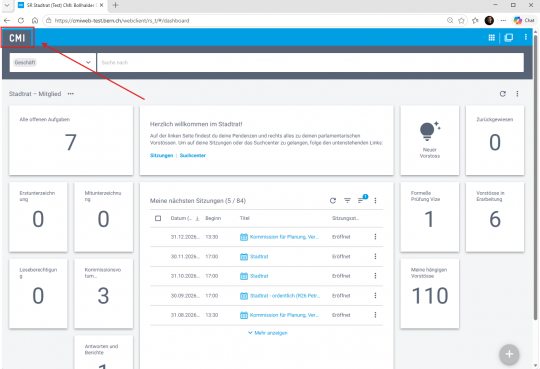540x369 pixels.
Task: Open Stadtrat session on 31.10.2026
Action: tap(259, 276)
